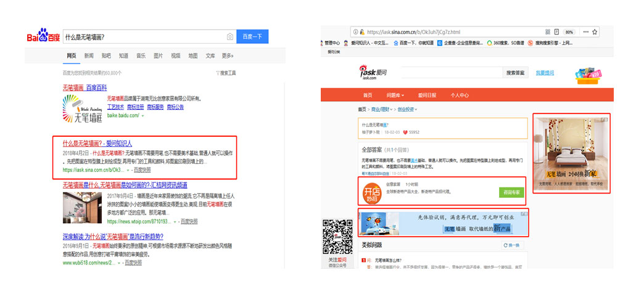Open the 知道 tab
Viewport: 644px width, 294px height.
tap(123, 56)
